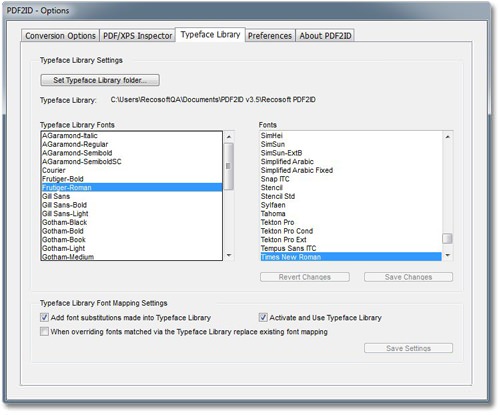
Task: Click the Typeface Library folder path text
Action: pyautogui.click(x=213, y=100)
